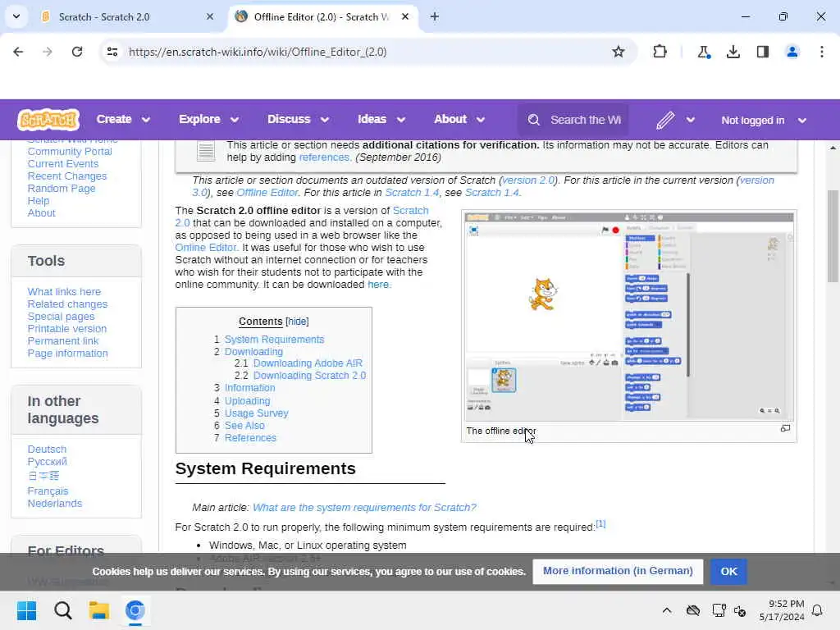Open File Explorer from the taskbar

tap(99, 610)
